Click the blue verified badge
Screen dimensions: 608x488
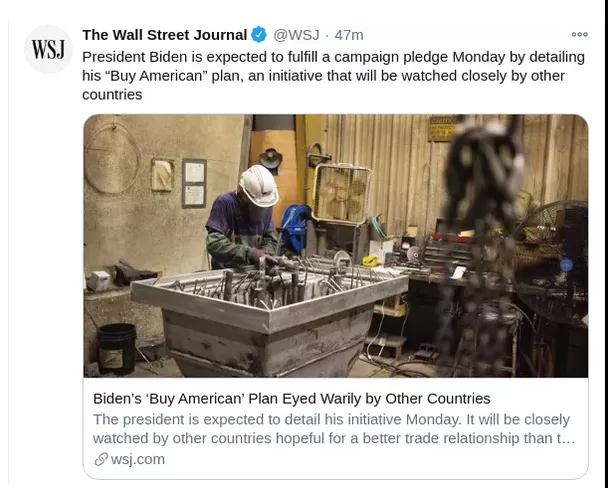[x=259, y=35]
